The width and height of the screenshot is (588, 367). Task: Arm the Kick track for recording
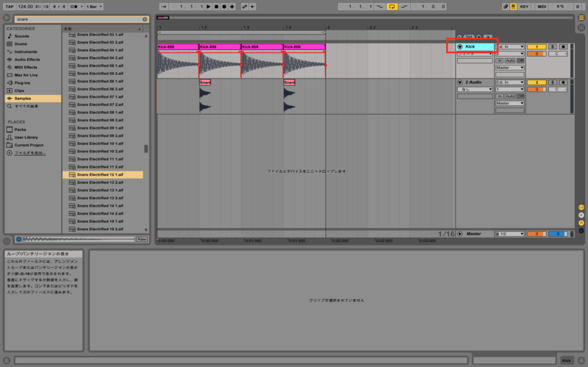(x=563, y=46)
